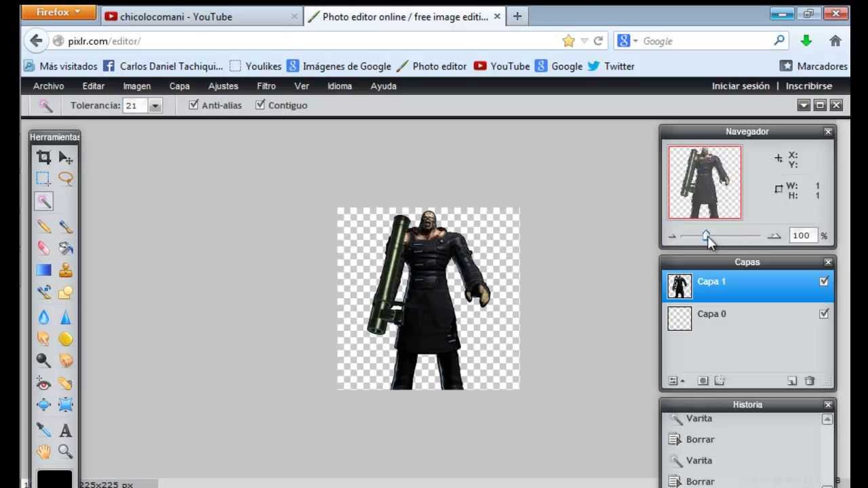868x488 pixels.
Task: Open the Más visitados bookmark
Action: [x=61, y=66]
